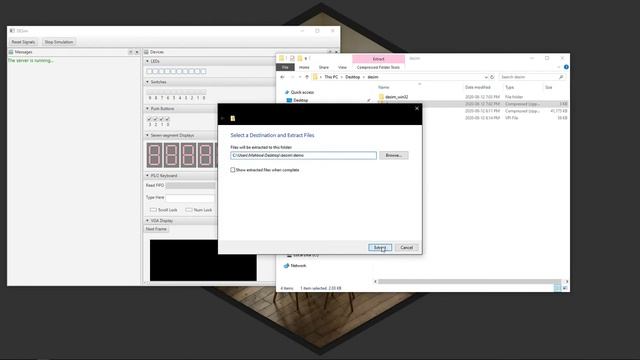Collapse the LEDs section in DESim
The width and height of the screenshot is (640, 360).
147,61
